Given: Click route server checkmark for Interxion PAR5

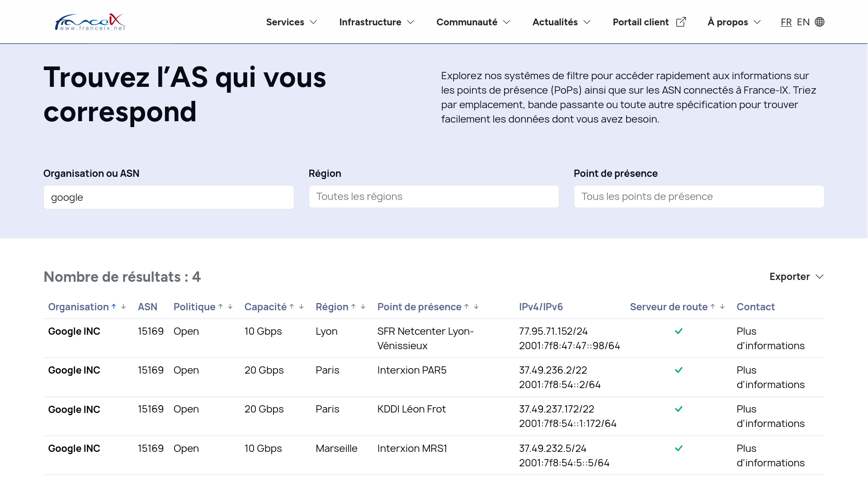Looking at the screenshot, I should click(679, 370).
